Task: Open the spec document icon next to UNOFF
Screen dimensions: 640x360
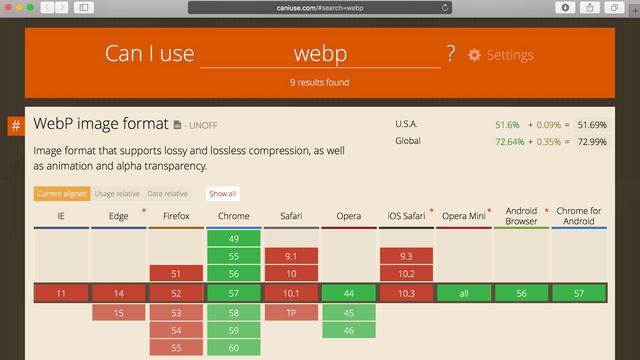Action: pyautogui.click(x=177, y=125)
